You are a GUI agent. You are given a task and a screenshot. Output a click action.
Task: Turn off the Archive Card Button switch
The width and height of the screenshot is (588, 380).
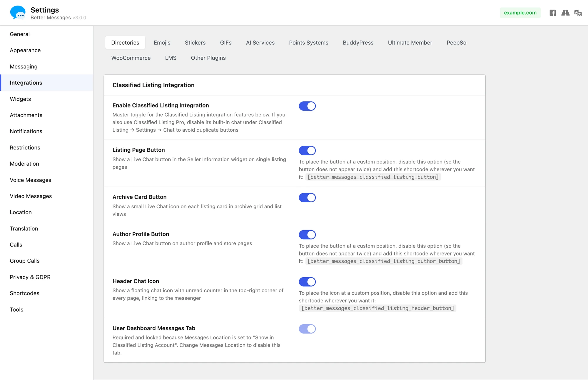click(x=307, y=198)
